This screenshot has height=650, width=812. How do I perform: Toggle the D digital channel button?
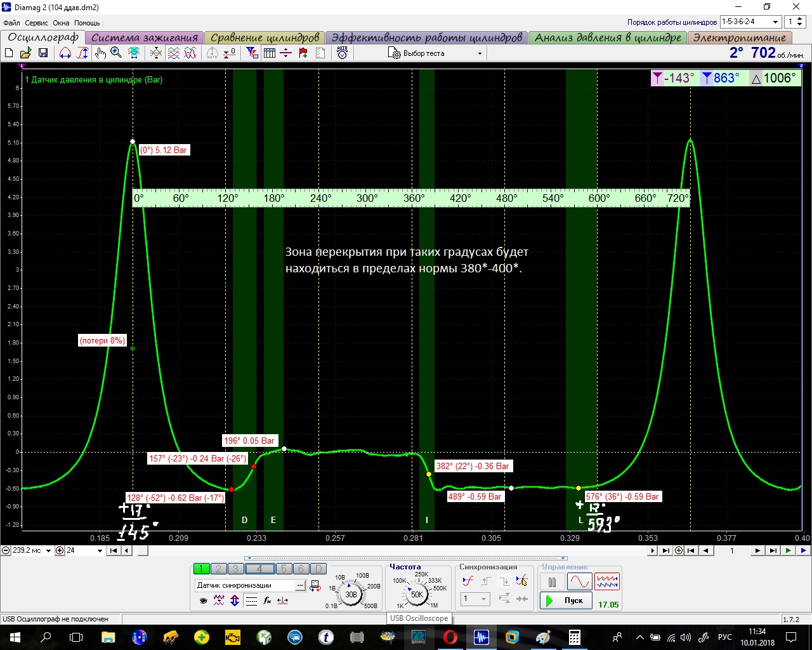click(318, 569)
